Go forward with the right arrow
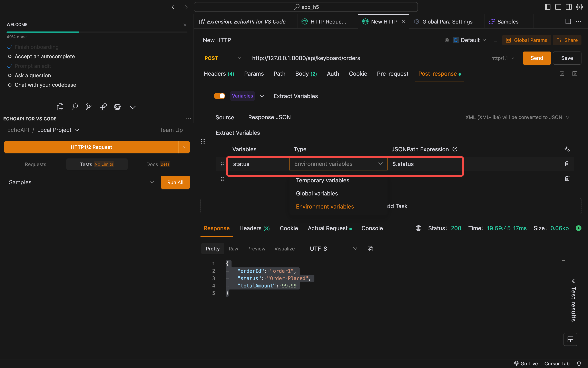 tap(185, 7)
